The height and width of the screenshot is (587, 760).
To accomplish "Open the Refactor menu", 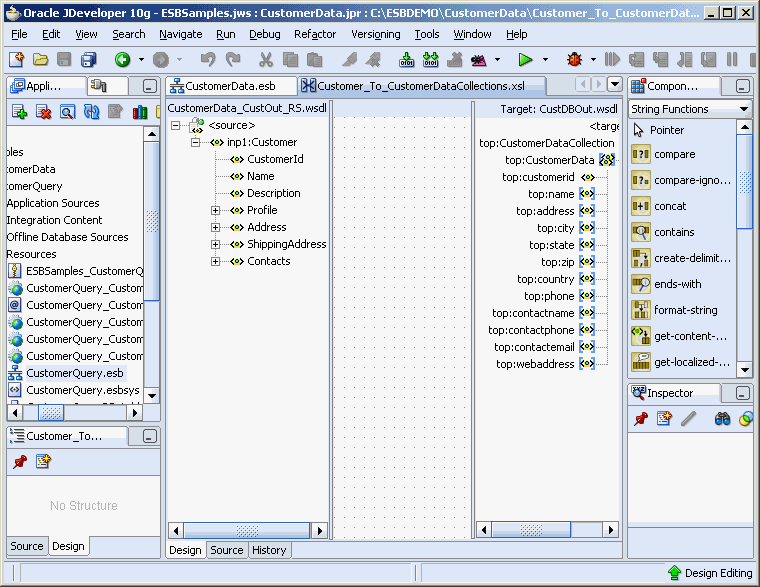I will click(x=315, y=34).
